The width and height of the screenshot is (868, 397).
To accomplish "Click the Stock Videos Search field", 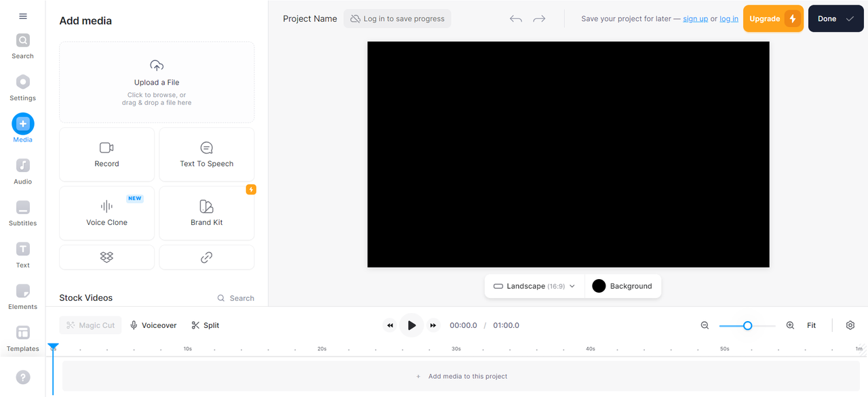I will pos(236,298).
